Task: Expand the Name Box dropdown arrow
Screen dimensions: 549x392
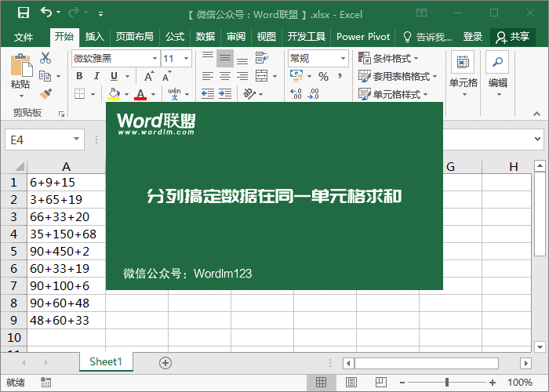Action: click(76, 140)
